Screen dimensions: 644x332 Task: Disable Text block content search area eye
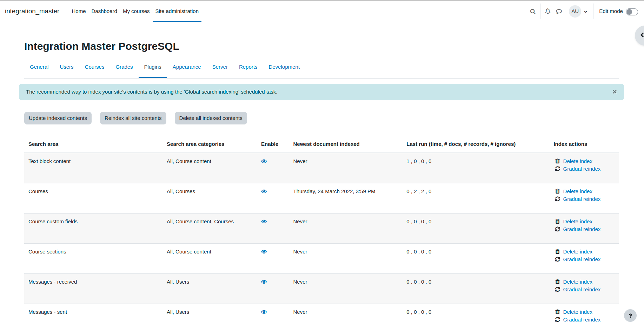coord(264,161)
